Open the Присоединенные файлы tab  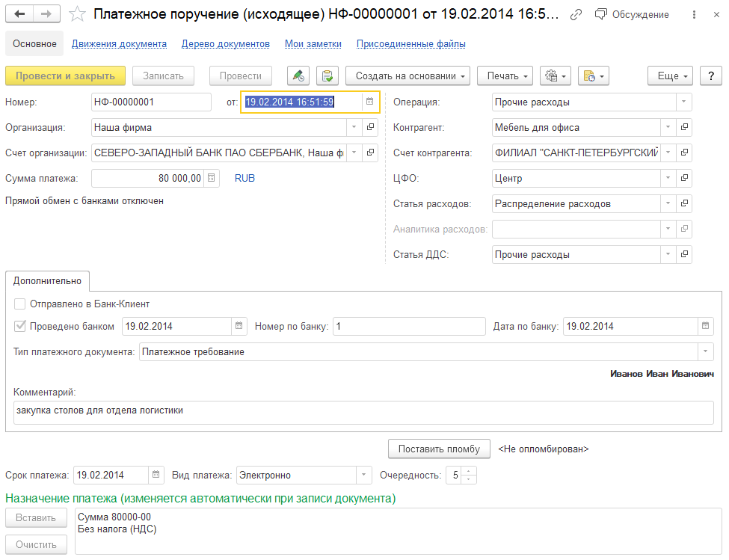[x=410, y=44]
